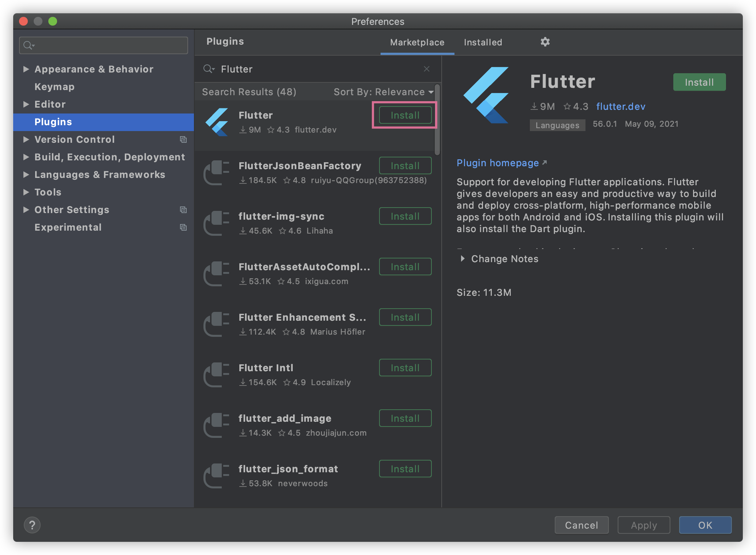Screen dimensions: 756x555
Task: Click the project-level copy icon beside Version Control
Action: coord(183,139)
